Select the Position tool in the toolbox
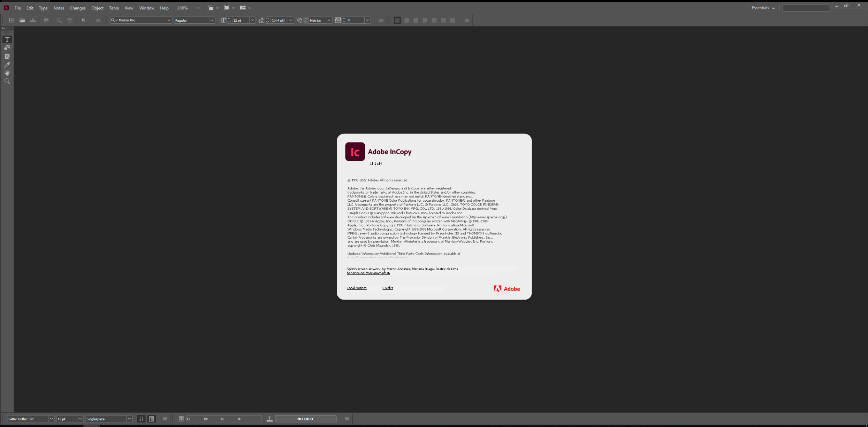 click(7, 48)
